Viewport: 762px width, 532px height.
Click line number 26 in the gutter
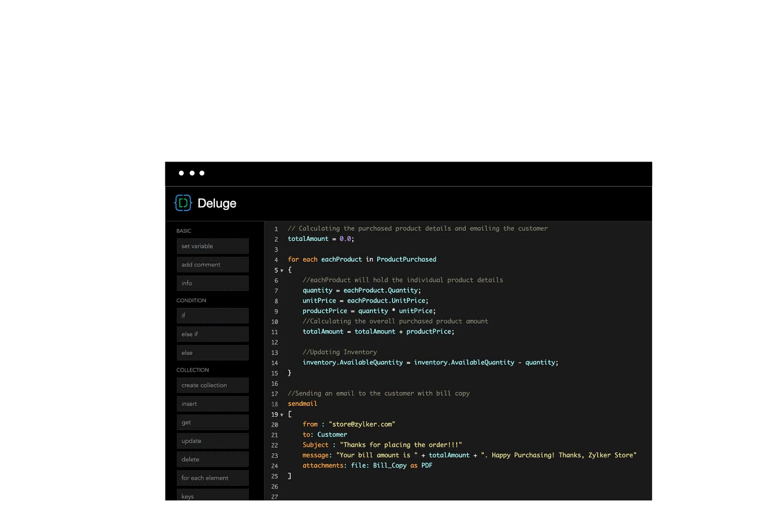274,487
